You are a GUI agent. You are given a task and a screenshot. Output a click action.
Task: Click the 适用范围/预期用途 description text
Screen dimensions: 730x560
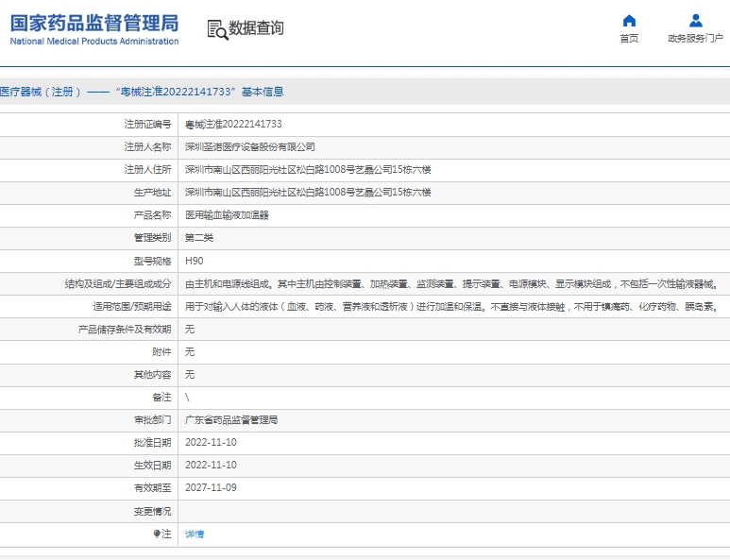(451, 306)
